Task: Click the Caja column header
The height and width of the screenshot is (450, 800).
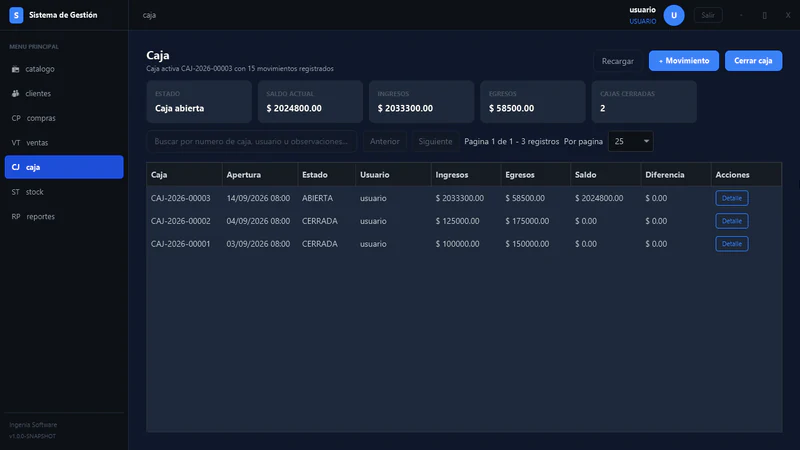Action: coord(184,174)
